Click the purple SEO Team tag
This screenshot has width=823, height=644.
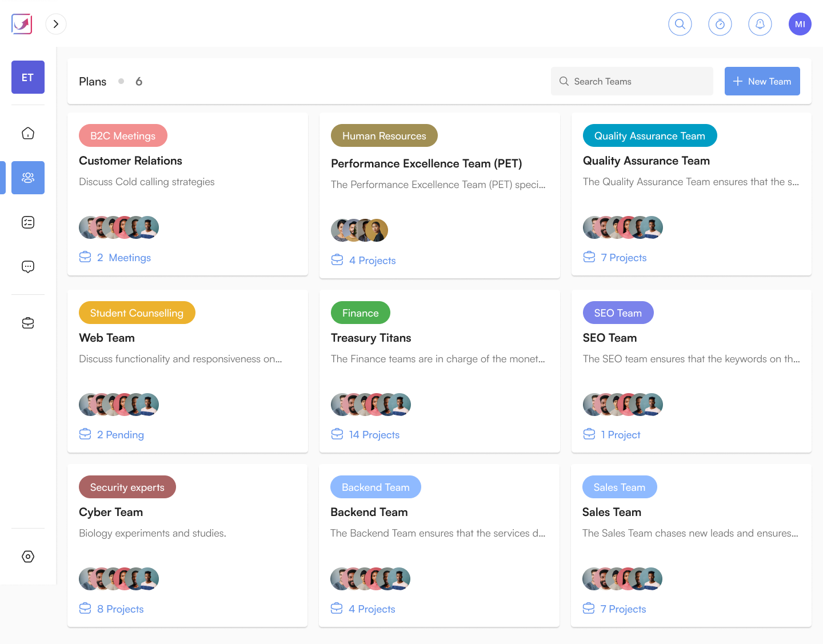(x=618, y=313)
